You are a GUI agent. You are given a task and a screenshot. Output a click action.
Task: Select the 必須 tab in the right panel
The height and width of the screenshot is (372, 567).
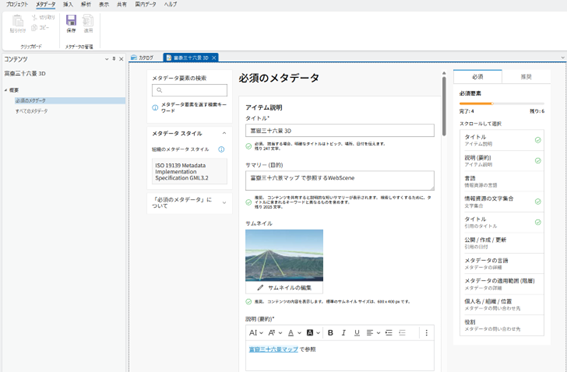[x=478, y=77]
